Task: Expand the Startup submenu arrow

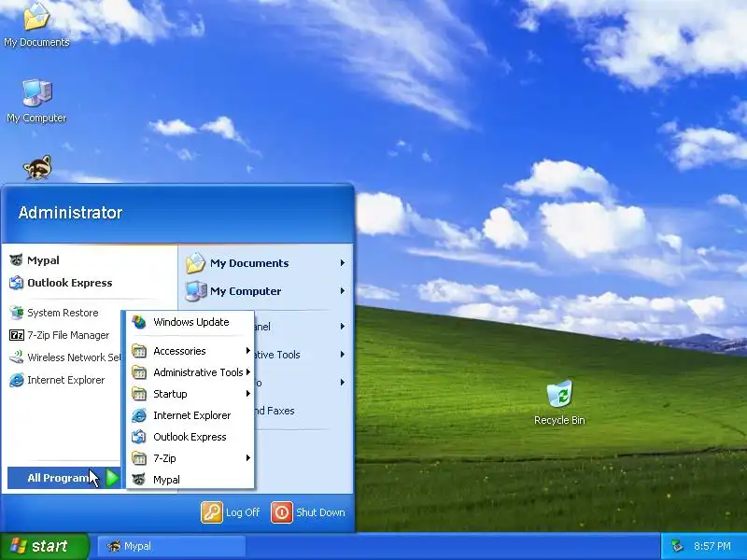Action: pos(247,394)
